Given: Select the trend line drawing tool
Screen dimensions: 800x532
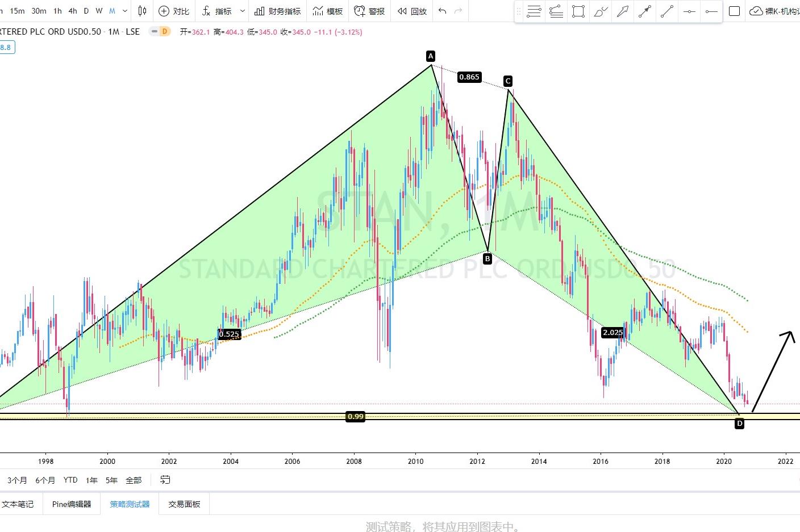Looking at the screenshot, I should [x=667, y=11].
